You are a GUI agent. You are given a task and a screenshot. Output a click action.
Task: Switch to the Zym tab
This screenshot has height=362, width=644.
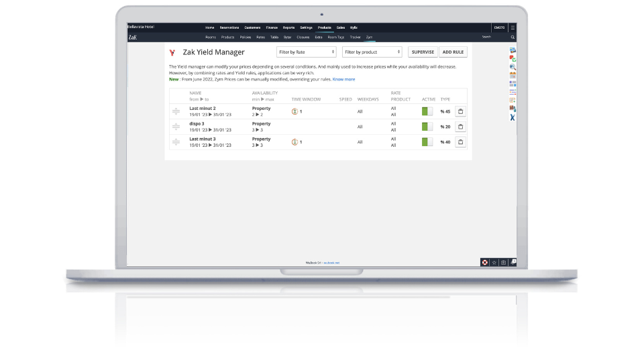[x=369, y=38]
